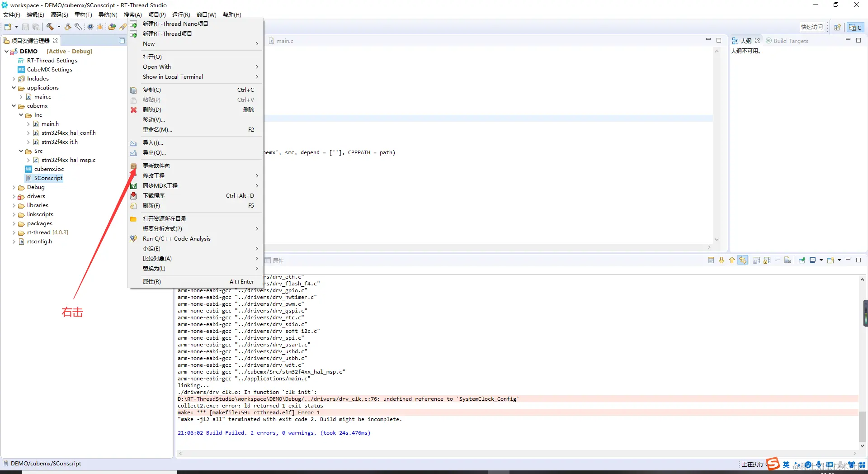Click the 英 input language tray indicator

(x=786, y=465)
